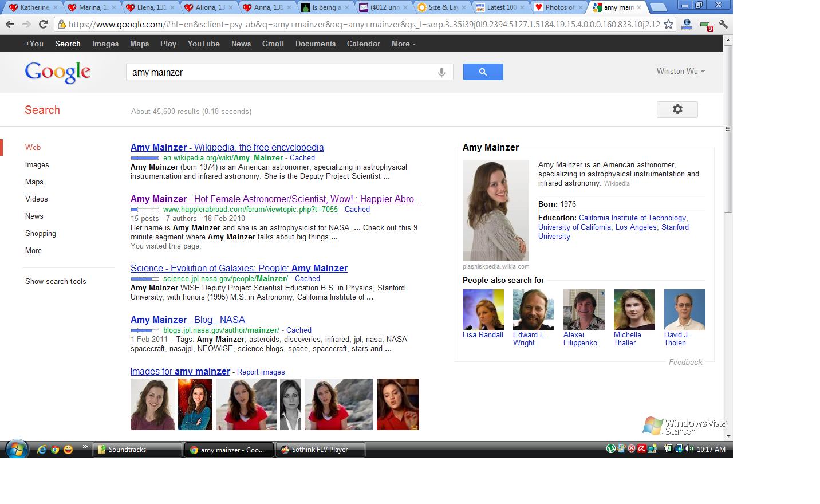Click the California Institute of Technology link
The width and height of the screenshot is (820, 504).
[632, 218]
